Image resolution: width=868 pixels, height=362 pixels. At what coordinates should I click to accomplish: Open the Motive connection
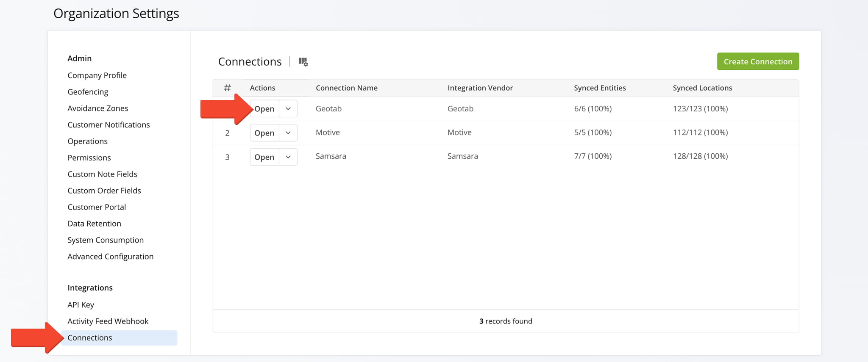pyautogui.click(x=264, y=133)
